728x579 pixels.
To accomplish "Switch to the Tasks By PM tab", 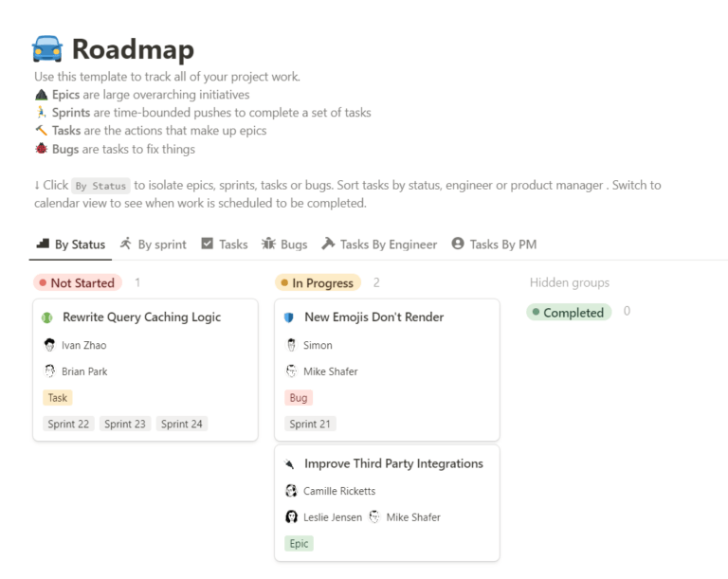I will coord(494,244).
